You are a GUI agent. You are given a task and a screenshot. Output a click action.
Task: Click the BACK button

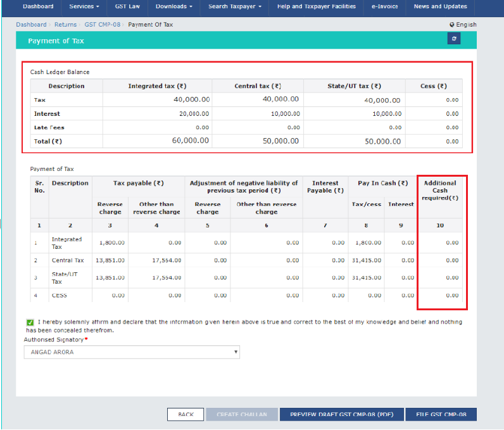coord(186,414)
